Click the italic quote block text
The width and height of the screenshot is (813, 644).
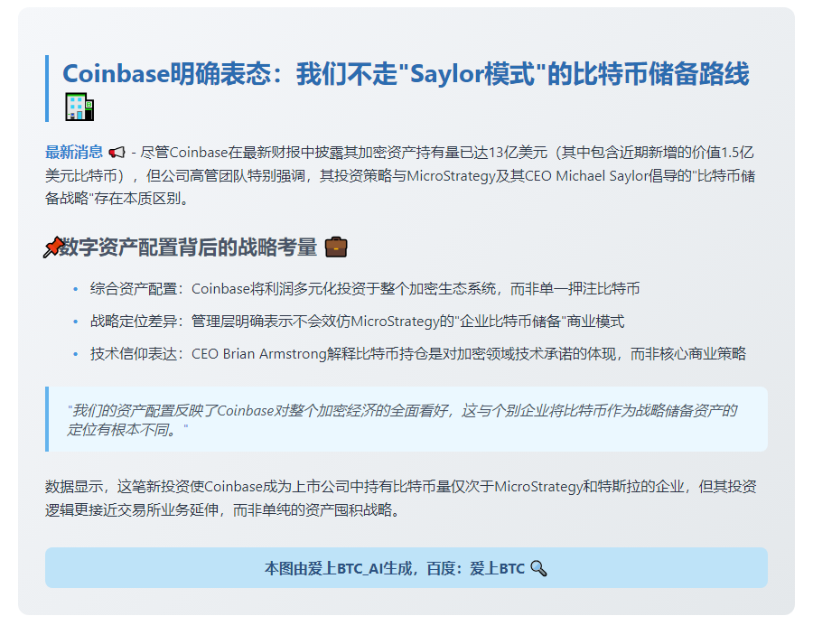403,419
